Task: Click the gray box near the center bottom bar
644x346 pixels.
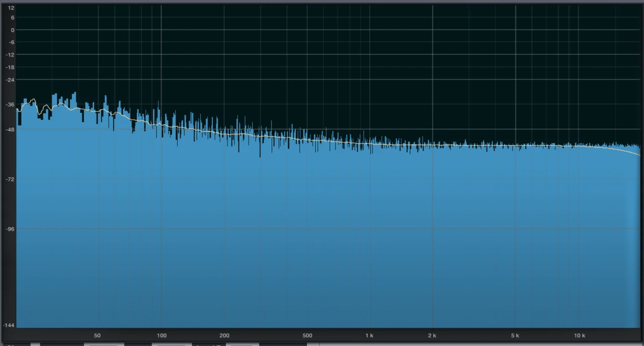Action: tap(242, 344)
